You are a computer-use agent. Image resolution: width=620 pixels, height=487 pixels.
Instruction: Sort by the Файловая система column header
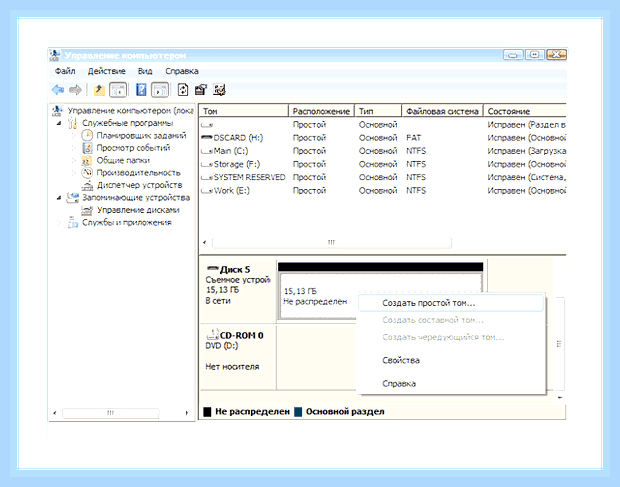point(442,111)
